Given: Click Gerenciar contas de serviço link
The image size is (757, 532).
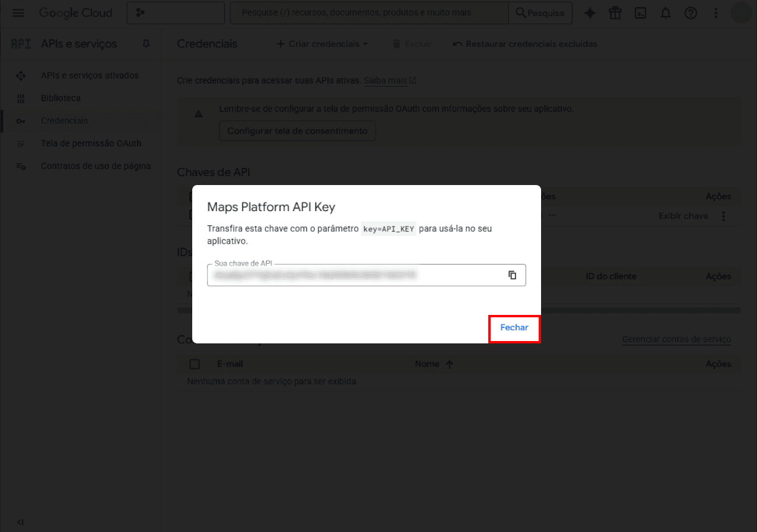Looking at the screenshot, I should 676,339.
